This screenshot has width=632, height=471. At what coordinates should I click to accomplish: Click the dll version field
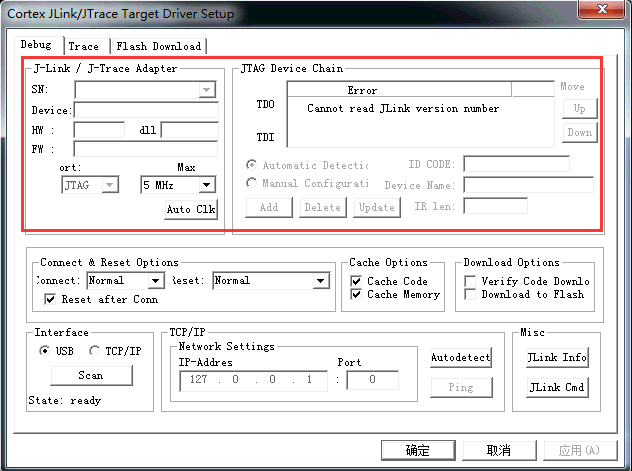[189, 130]
